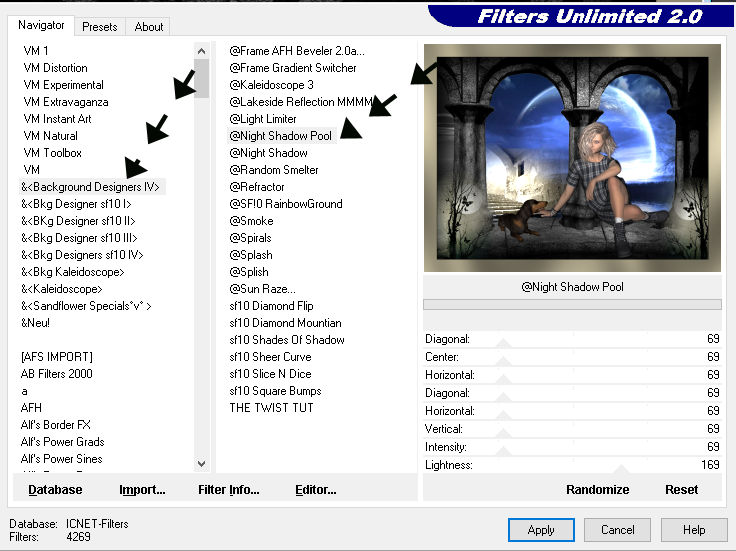The height and width of the screenshot is (551, 736).
Task: Click the filter preview image
Action: 572,158
